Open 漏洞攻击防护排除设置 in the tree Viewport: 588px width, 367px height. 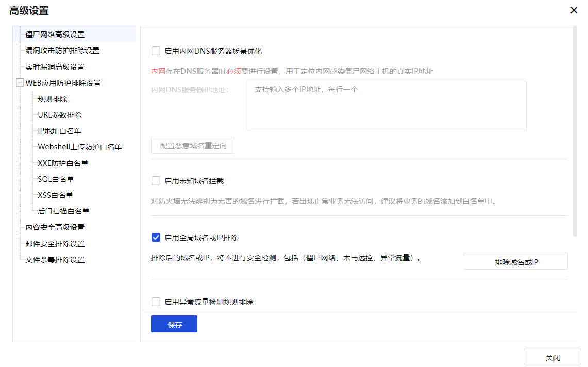[x=62, y=51]
